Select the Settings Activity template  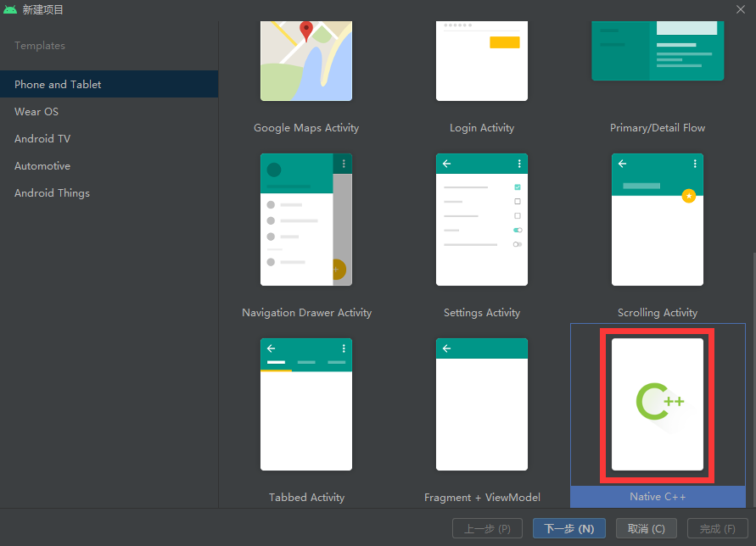[x=482, y=220]
